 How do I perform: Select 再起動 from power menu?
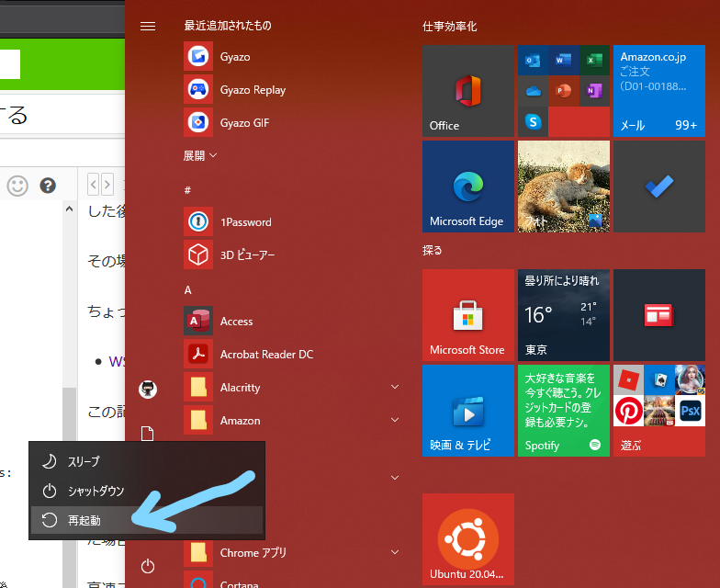click(147, 520)
